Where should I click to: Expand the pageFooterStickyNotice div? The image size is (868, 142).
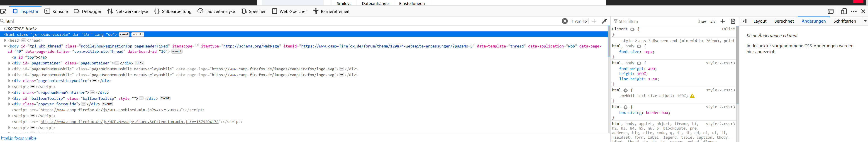pos(9,81)
